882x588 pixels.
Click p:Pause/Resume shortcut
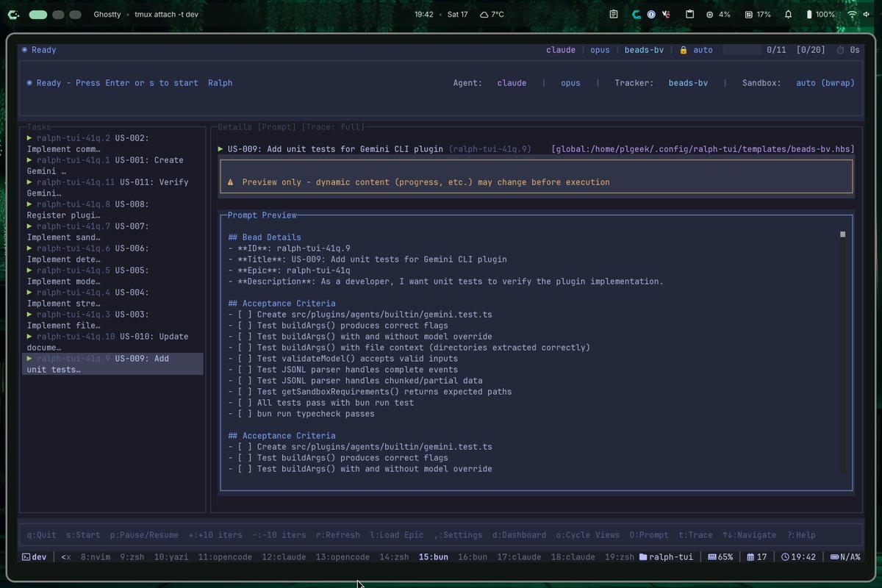tap(144, 535)
